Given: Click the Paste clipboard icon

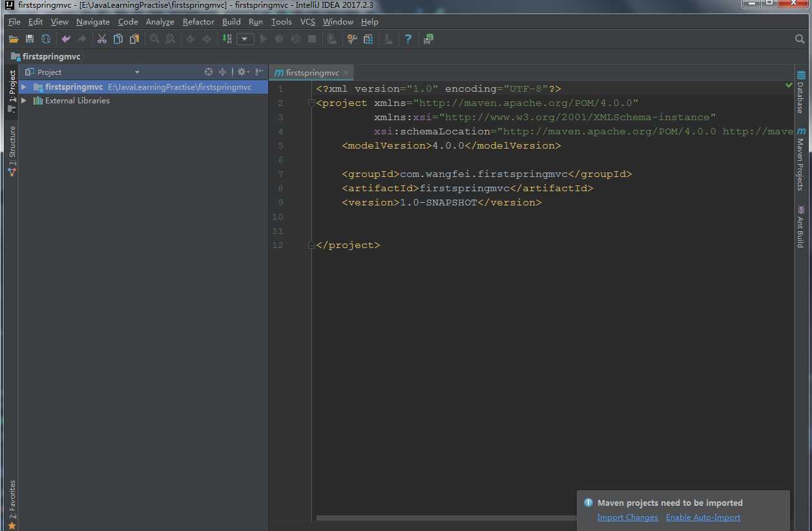Looking at the screenshot, I should (134, 39).
